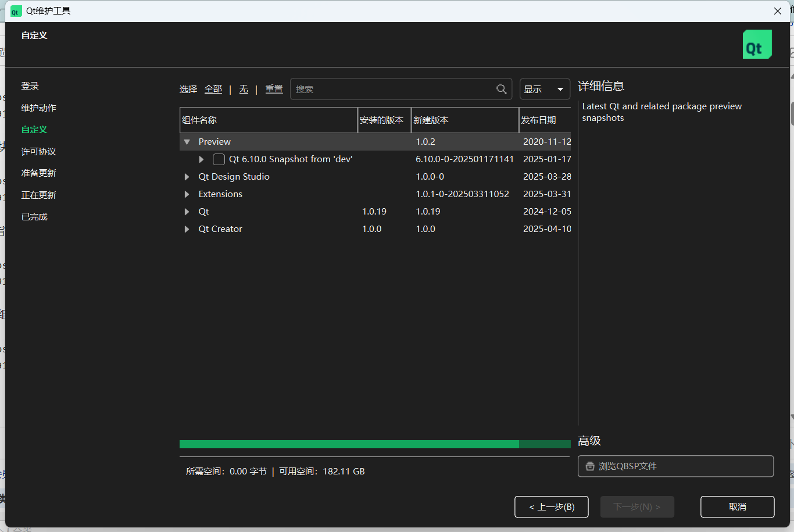Click the date 2024-12-05 cell
794x532 pixels.
547,212
